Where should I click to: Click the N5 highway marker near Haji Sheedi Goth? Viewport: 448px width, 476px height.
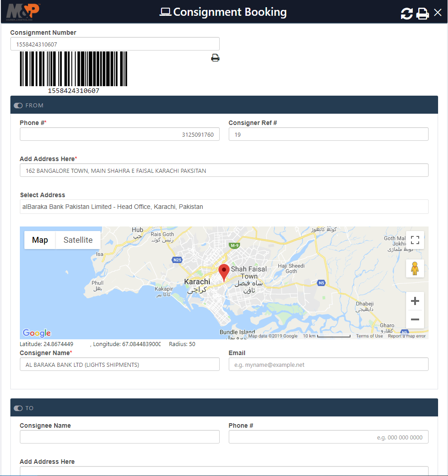[x=321, y=283]
